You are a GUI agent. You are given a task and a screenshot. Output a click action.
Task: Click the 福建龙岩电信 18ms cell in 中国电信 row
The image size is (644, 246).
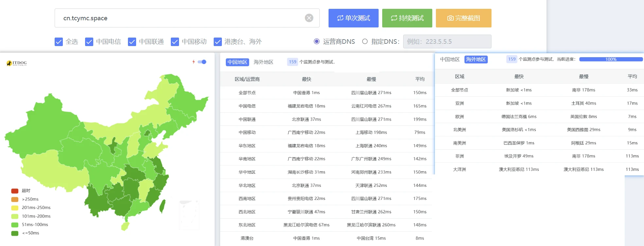(306, 106)
